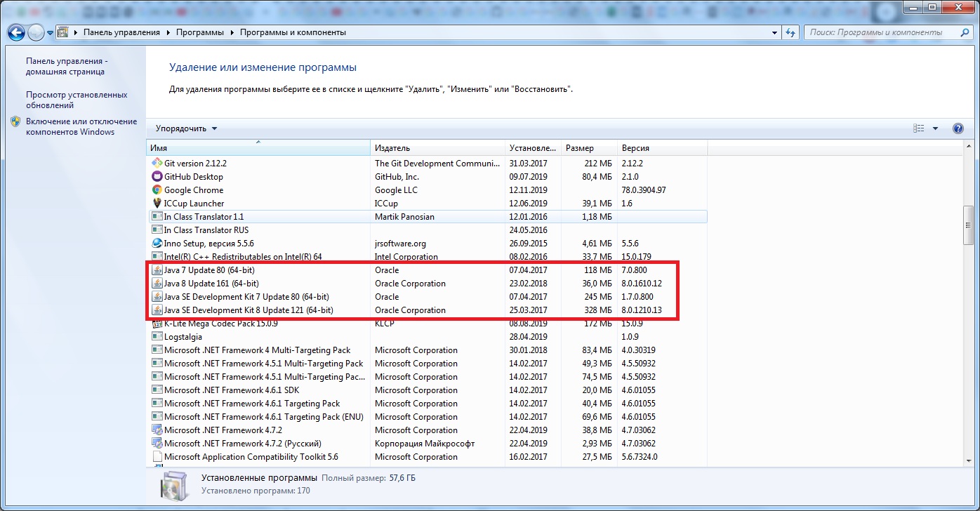Open Включение или отключение компонентов Windows

pyautogui.click(x=81, y=126)
